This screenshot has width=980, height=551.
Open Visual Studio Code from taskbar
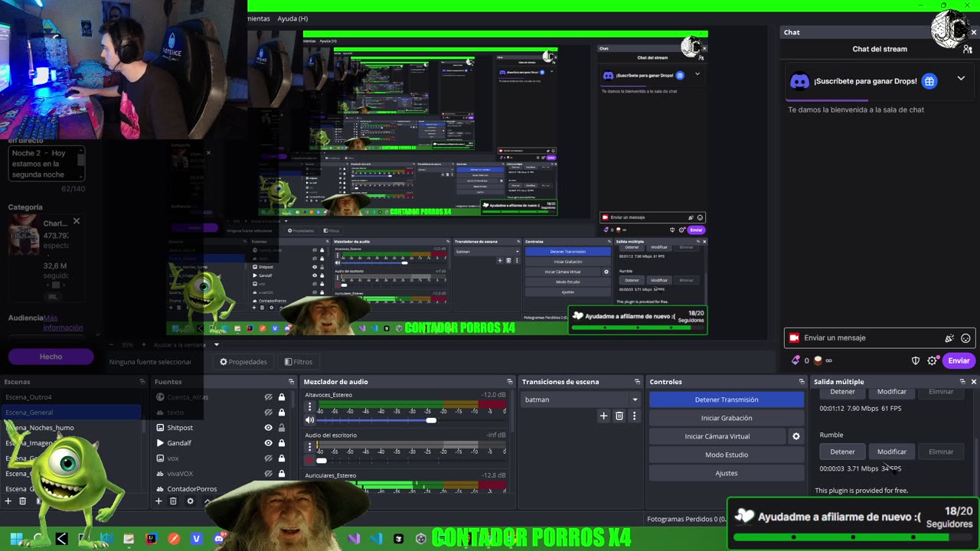click(376, 539)
